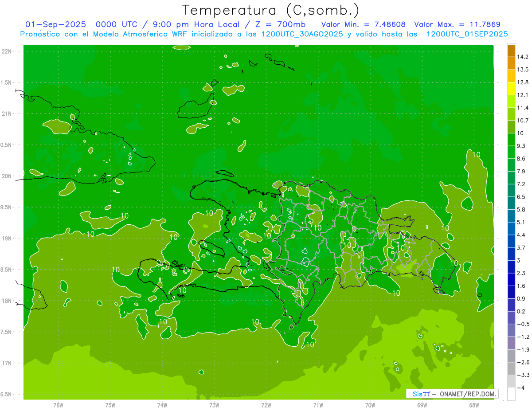This screenshot has height=411, width=532.
Task: Click the 68W longitude label
Action: 474,405
